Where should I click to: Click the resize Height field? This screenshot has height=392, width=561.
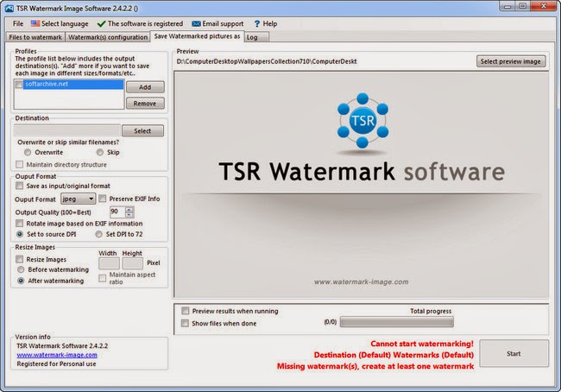pos(133,263)
